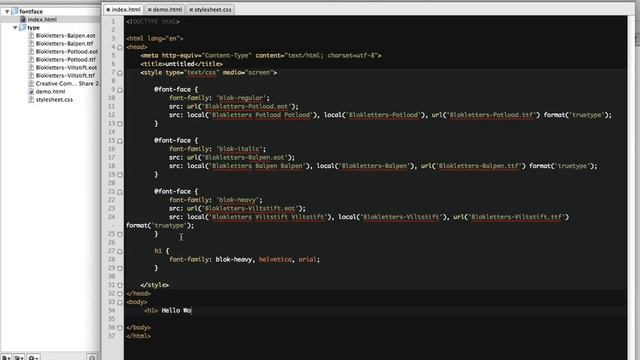Open stylesheet.css in the sidebar
640x360 pixels.
[54, 100]
